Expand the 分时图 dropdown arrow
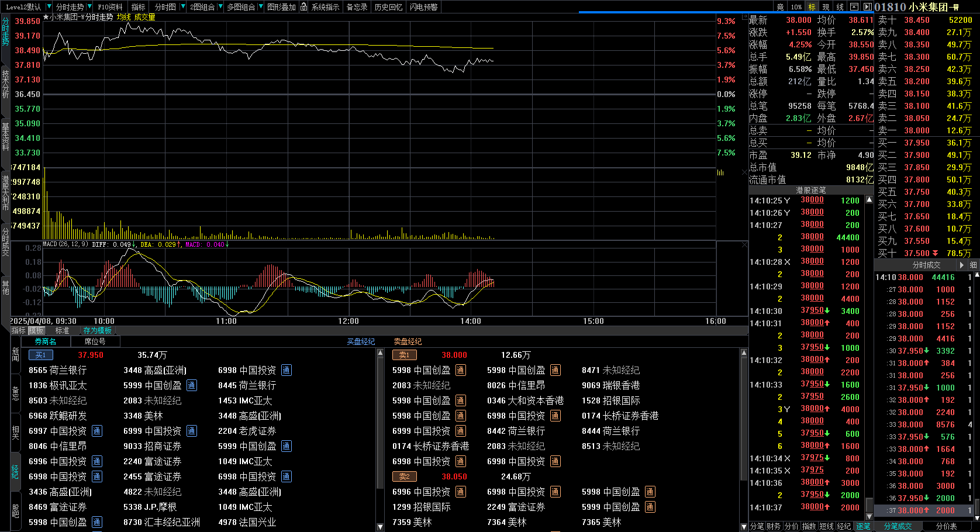This screenshot has height=532, width=980. 183,7
